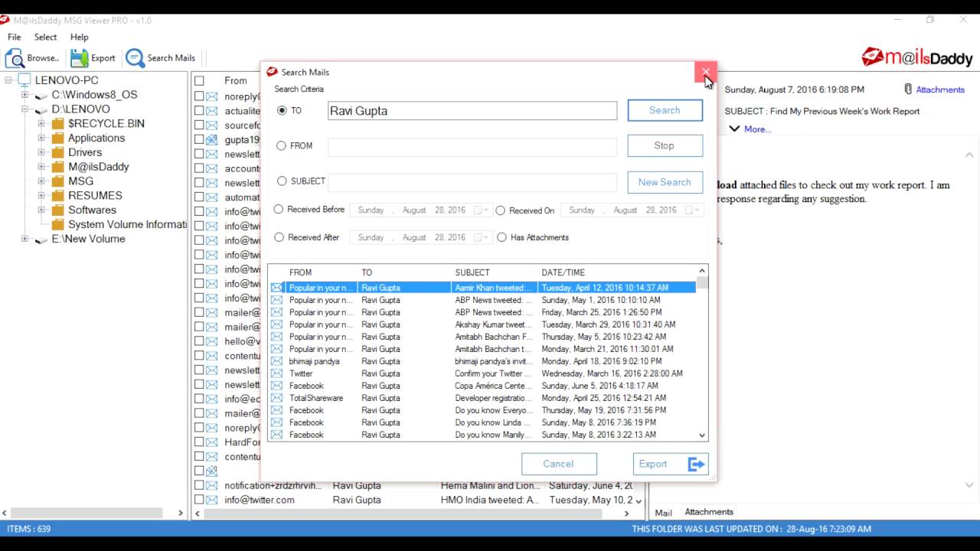
Task: Click the Applications folder icon
Action: pyautogui.click(x=57, y=139)
